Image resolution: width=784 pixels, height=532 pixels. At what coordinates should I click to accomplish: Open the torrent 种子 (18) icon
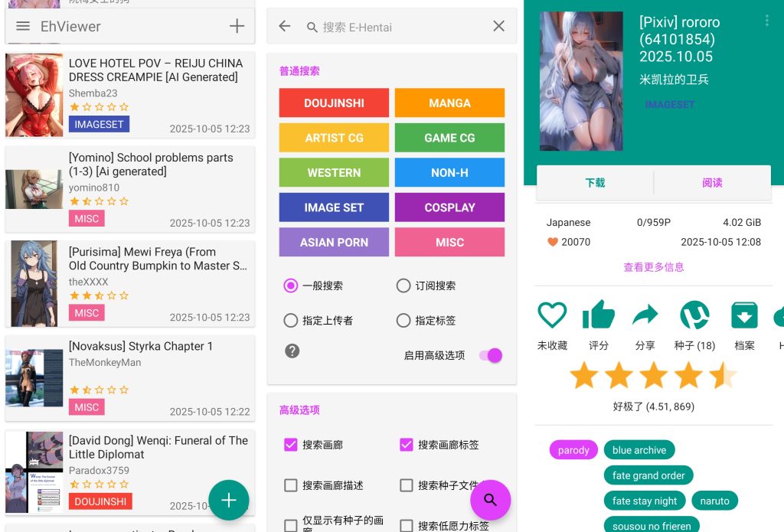click(x=694, y=315)
